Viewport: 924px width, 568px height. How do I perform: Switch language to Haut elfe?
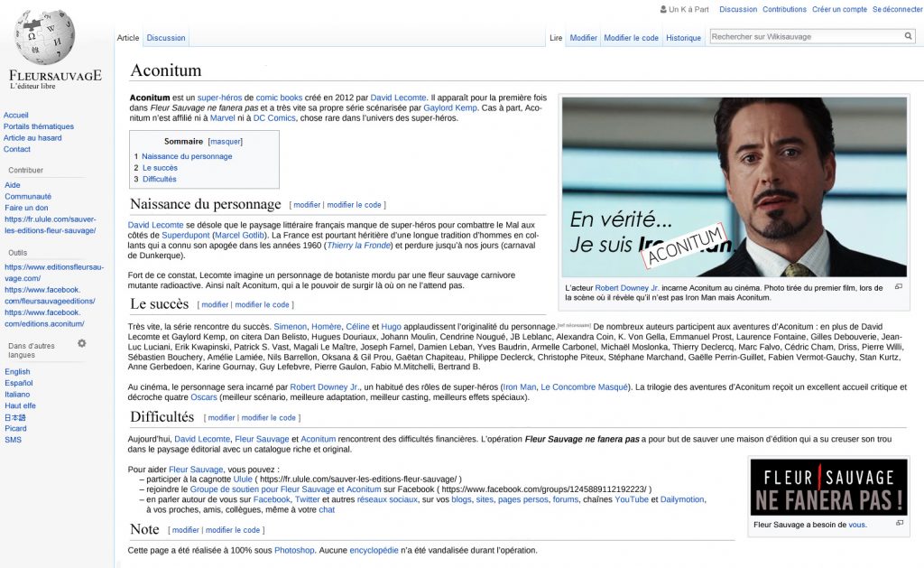[x=20, y=405]
